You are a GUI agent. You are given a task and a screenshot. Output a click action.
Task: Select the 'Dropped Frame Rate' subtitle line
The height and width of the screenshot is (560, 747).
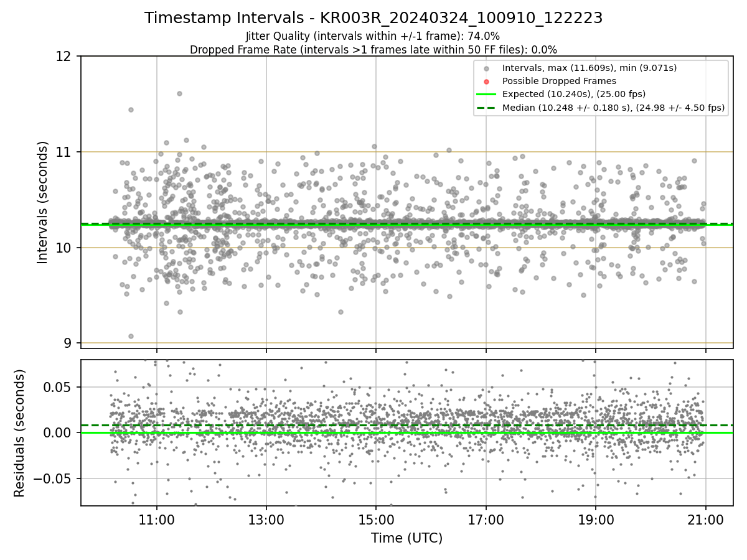[x=374, y=50]
